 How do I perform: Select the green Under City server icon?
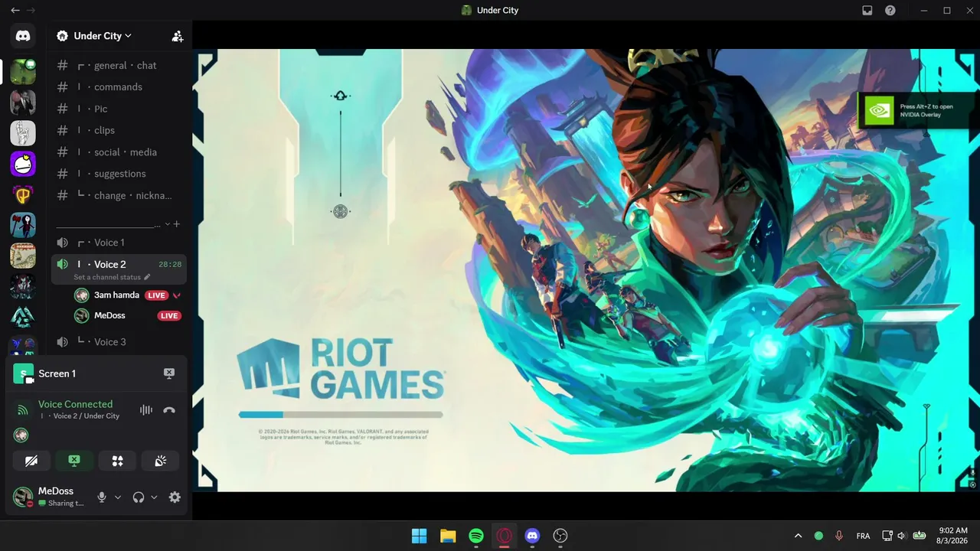pos(23,72)
